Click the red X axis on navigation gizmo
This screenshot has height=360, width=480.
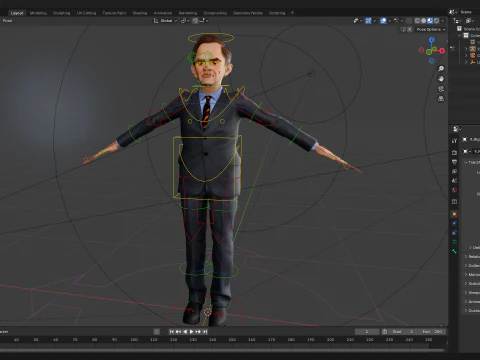point(442,51)
